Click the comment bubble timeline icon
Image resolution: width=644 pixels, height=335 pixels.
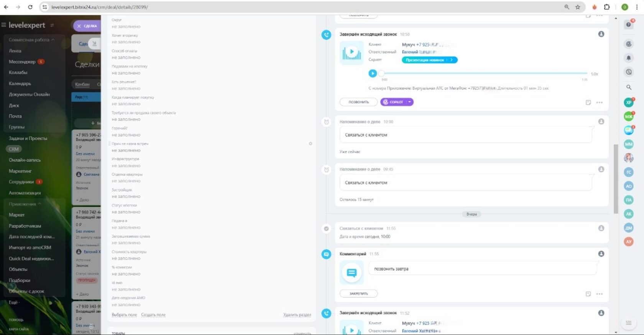(x=326, y=254)
